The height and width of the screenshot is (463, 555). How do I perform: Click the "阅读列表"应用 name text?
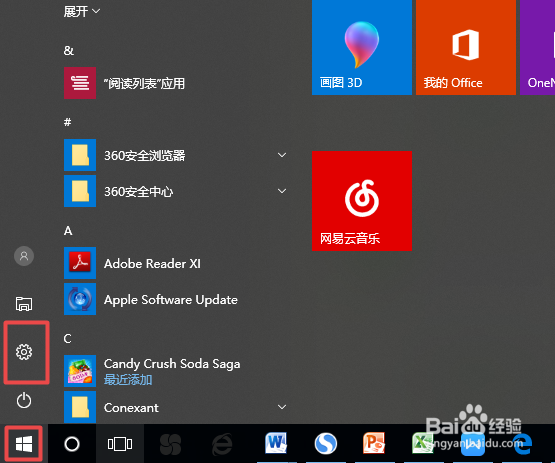click(x=144, y=84)
